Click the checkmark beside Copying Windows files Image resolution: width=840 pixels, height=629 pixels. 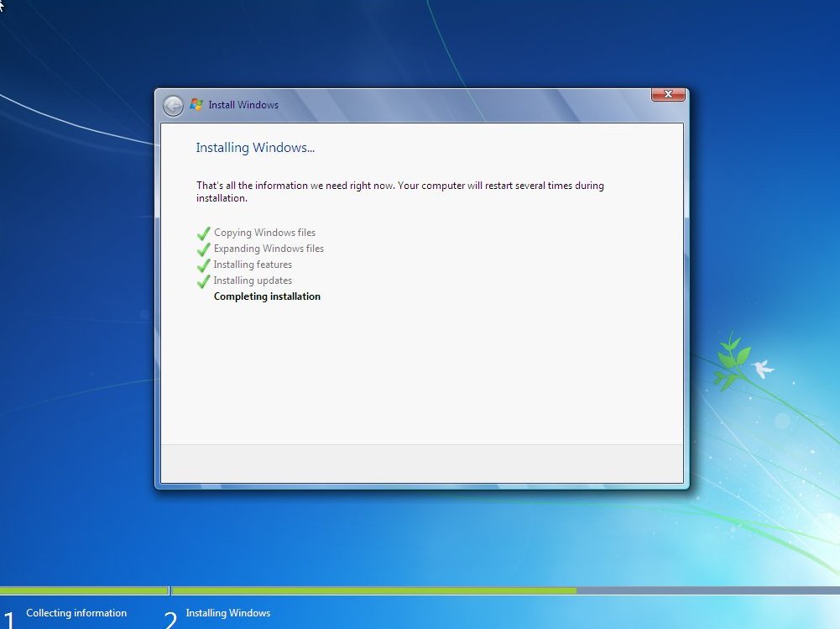click(x=203, y=233)
